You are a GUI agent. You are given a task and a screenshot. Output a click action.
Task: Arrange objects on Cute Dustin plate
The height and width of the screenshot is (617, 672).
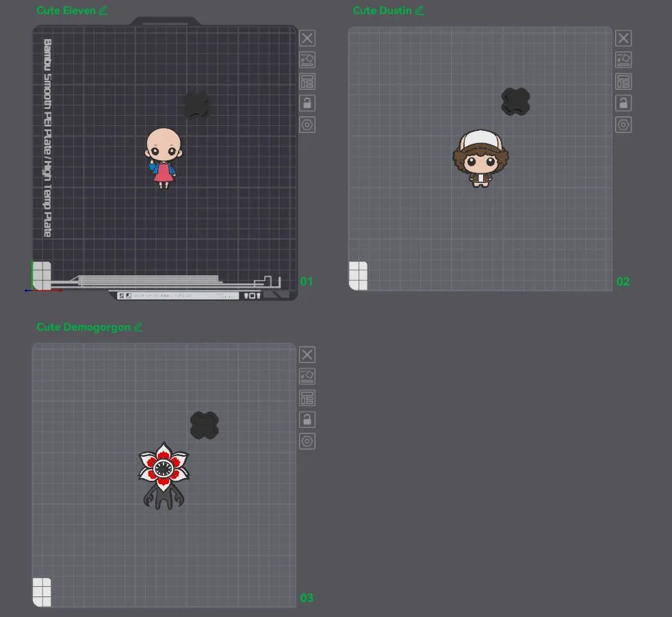click(x=623, y=81)
